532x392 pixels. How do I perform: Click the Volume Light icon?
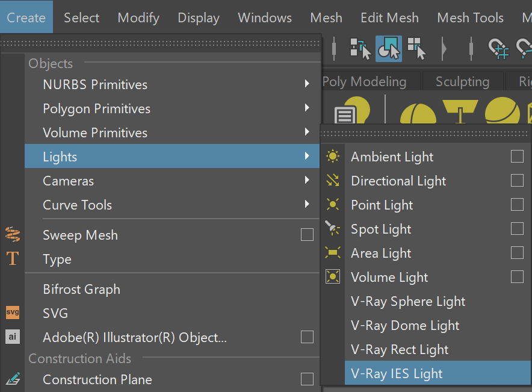coord(332,276)
